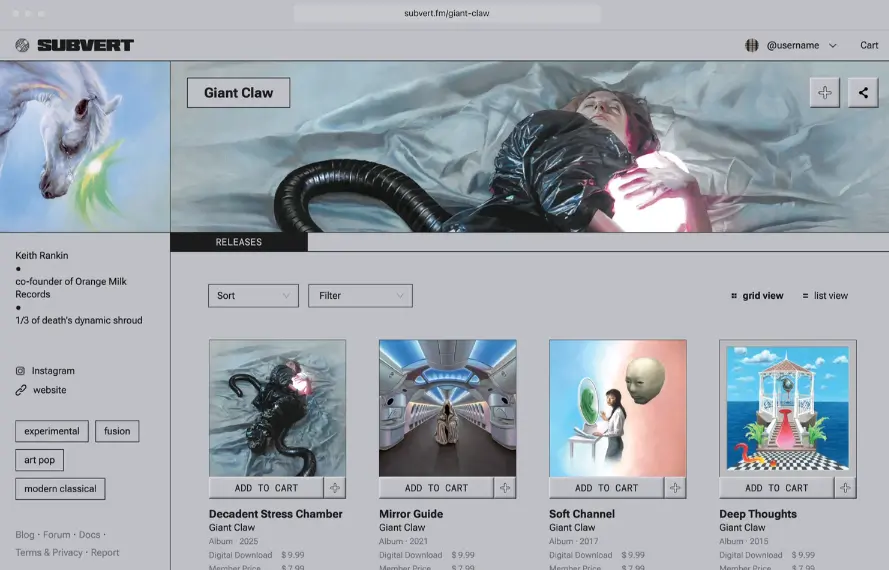The image size is (889, 570).
Task: Add Mirror Guide to cart
Action: pyautogui.click(x=436, y=488)
